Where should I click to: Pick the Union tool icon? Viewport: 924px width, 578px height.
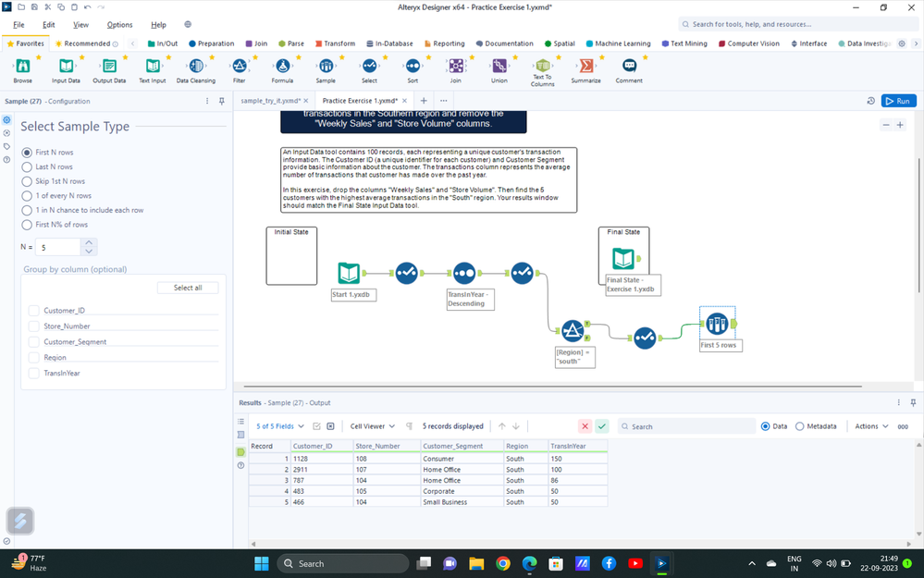click(499, 66)
